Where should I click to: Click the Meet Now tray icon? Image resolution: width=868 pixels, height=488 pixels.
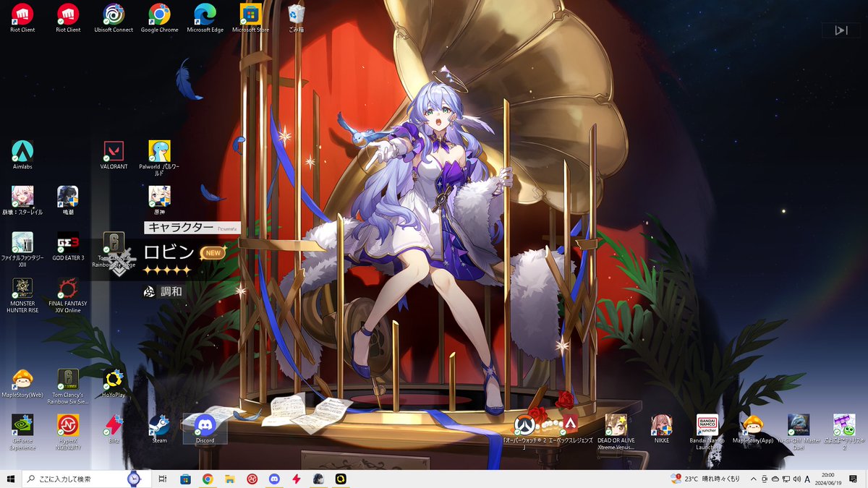click(x=765, y=479)
